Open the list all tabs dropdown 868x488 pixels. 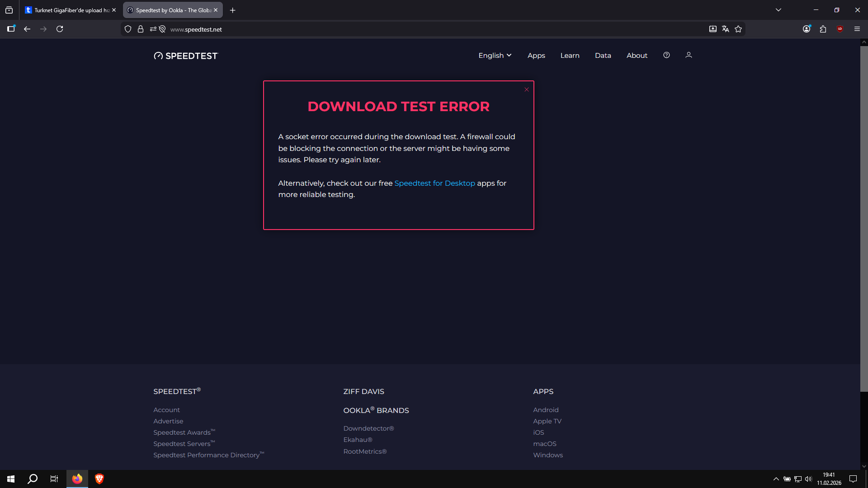(x=778, y=10)
